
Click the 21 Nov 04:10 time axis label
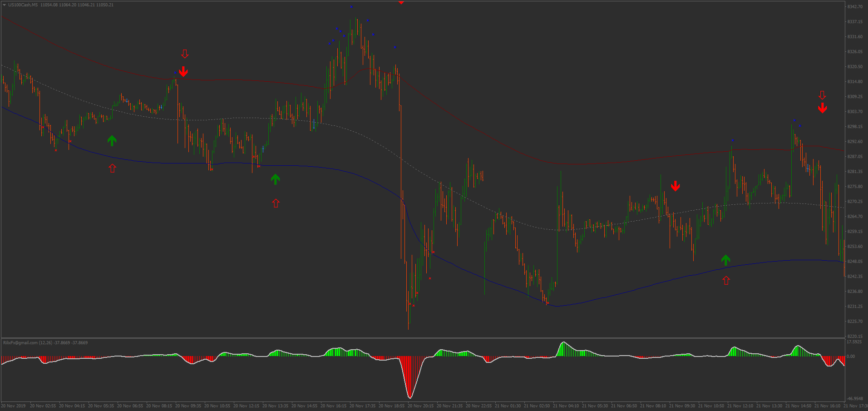pos(566,406)
